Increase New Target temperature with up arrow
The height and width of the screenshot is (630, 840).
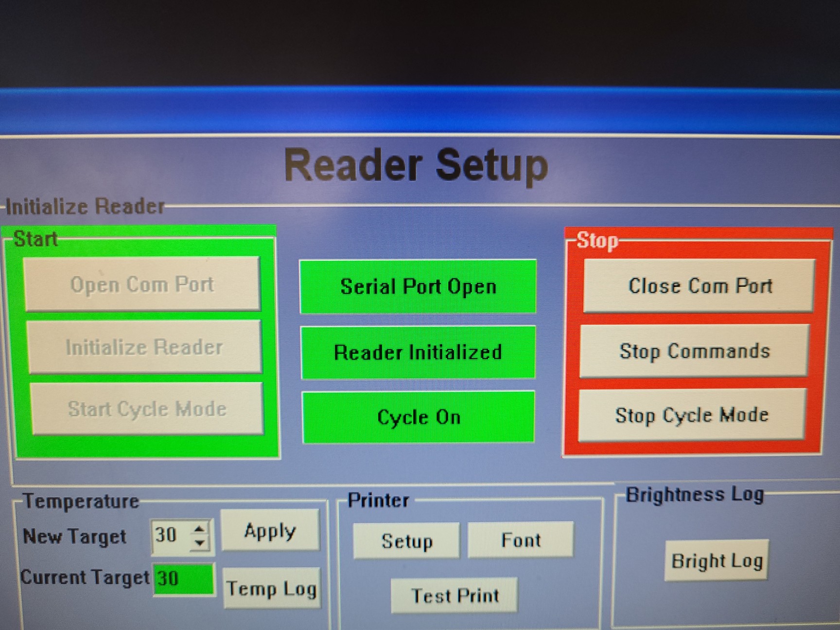200,529
